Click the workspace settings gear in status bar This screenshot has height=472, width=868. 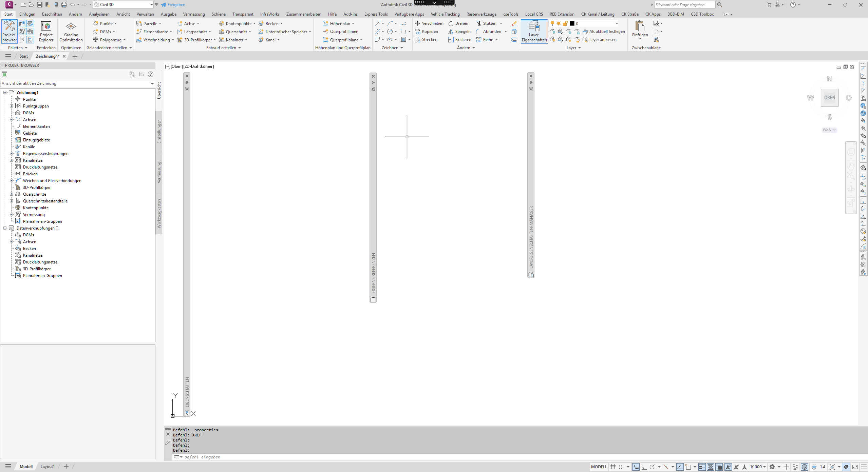(x=772, y=467)
